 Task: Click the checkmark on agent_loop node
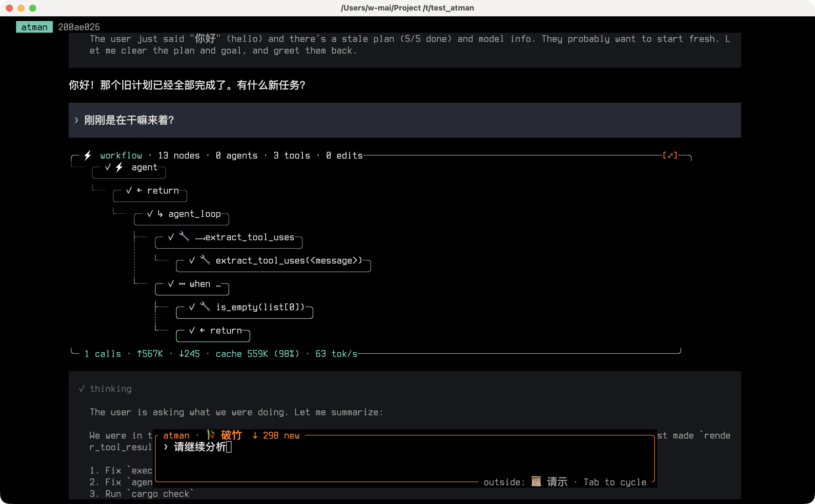tap(150, 214)
